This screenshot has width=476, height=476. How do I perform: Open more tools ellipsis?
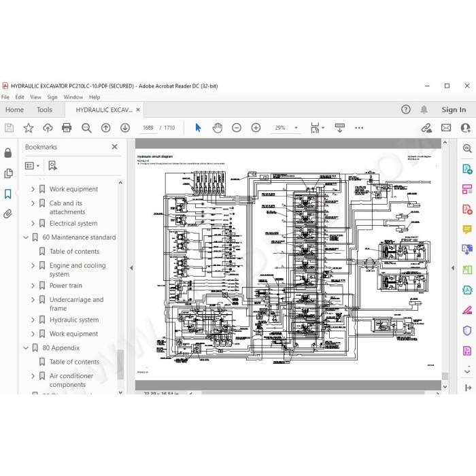pos(359,128)
